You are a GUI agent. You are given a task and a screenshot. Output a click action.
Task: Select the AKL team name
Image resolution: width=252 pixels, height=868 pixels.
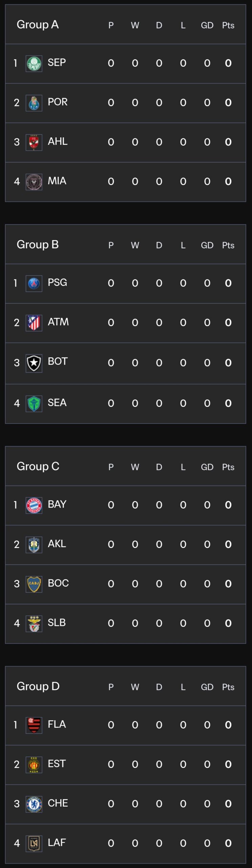57,544
